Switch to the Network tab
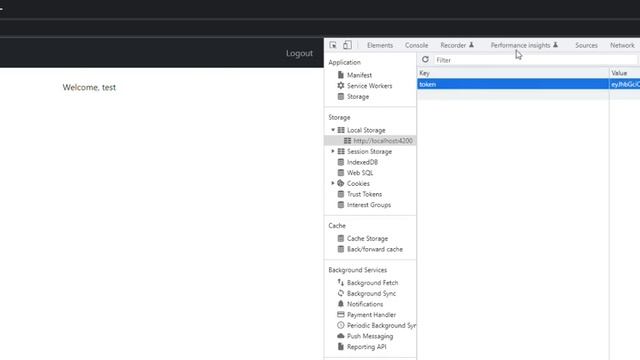This screenshot has height=360, width=640. [x=622, y=45]
